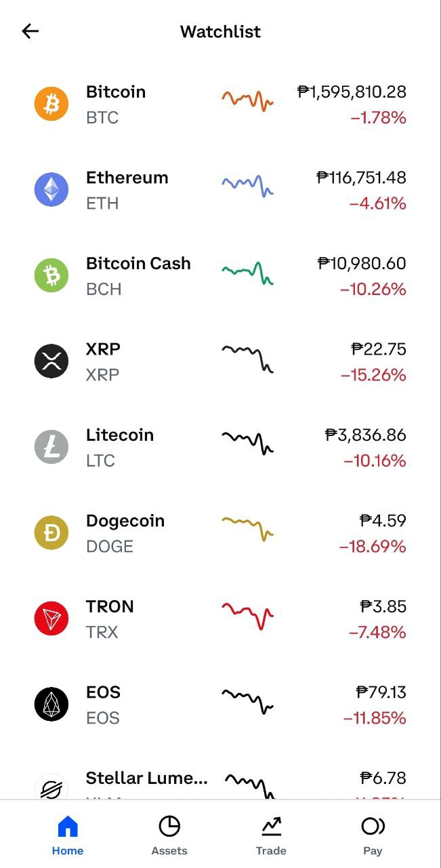Tap the gold Dogecoin icon

pos(51,533)
